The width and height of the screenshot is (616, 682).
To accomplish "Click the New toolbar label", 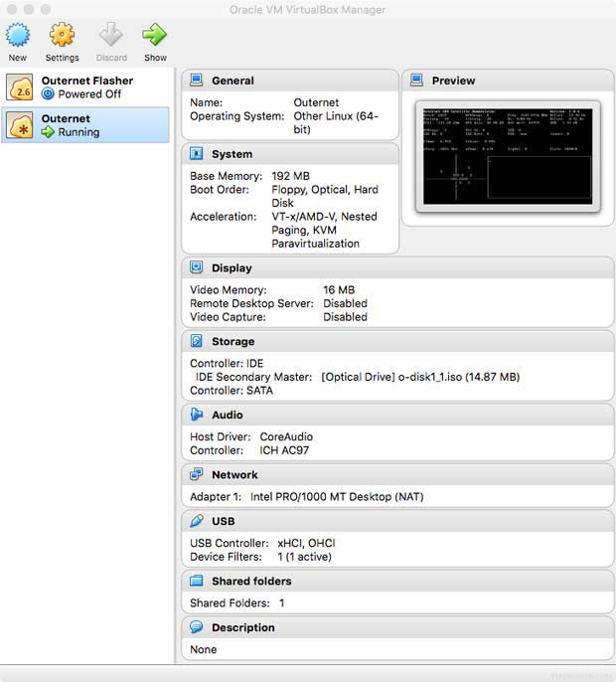I will tap(18, 58).
